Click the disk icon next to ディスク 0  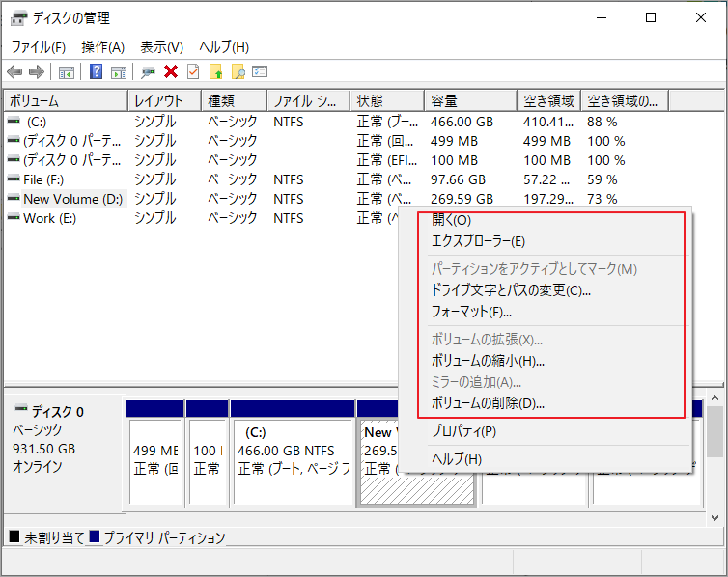21,408
